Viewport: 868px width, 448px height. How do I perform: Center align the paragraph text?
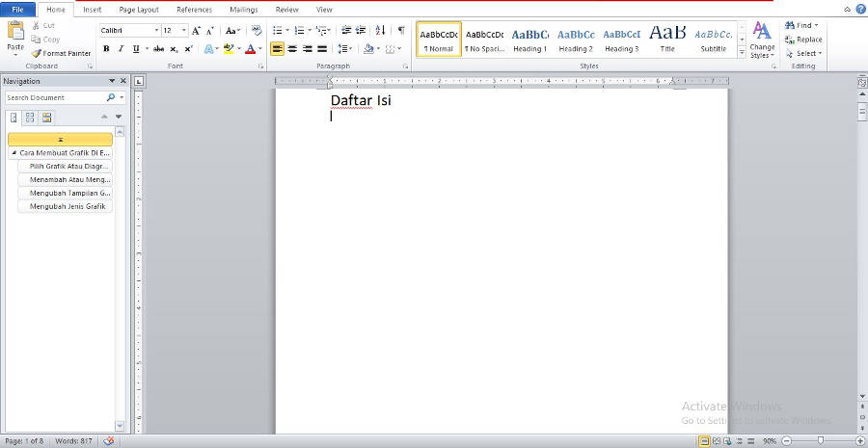[x=292, y=48]
